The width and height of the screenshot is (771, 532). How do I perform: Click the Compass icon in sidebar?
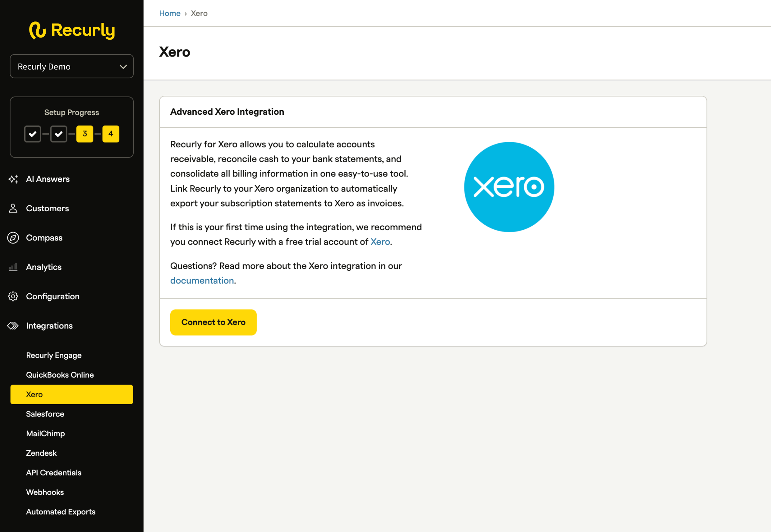click(x=13, y=238)
